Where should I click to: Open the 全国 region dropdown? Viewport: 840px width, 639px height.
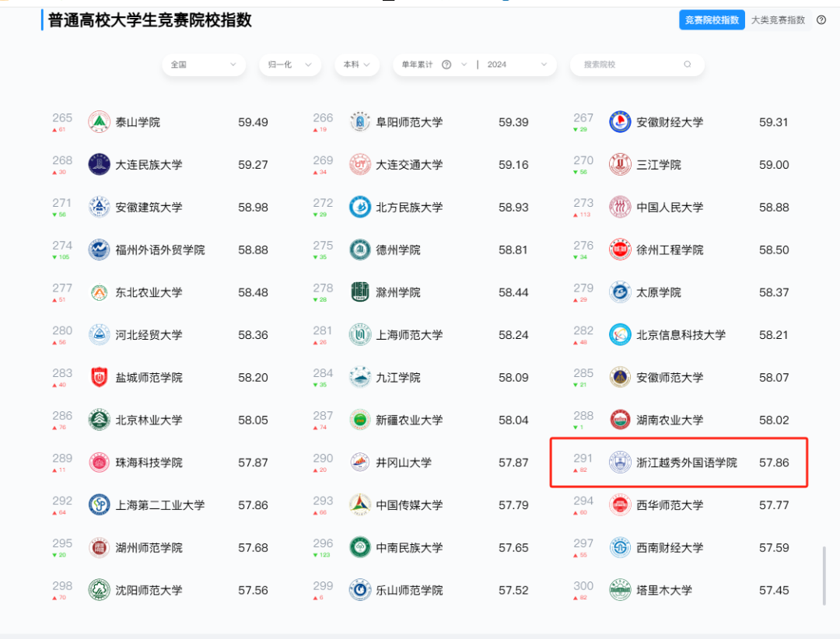pyautogui.click(x=203, y=65)
